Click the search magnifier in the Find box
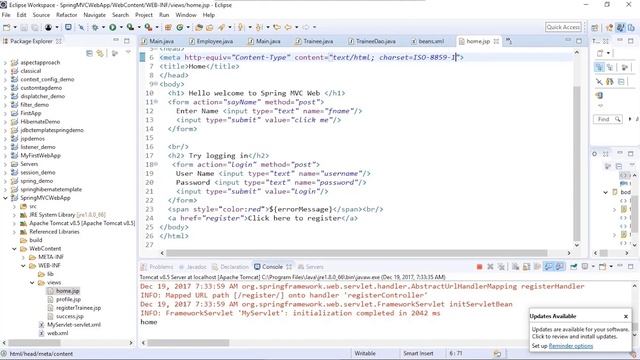 (x=618, y=119)
